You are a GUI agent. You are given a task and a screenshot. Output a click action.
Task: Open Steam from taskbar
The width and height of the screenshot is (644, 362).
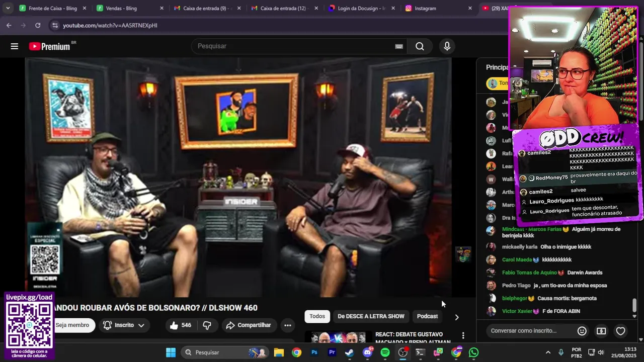tap(349, 352)
